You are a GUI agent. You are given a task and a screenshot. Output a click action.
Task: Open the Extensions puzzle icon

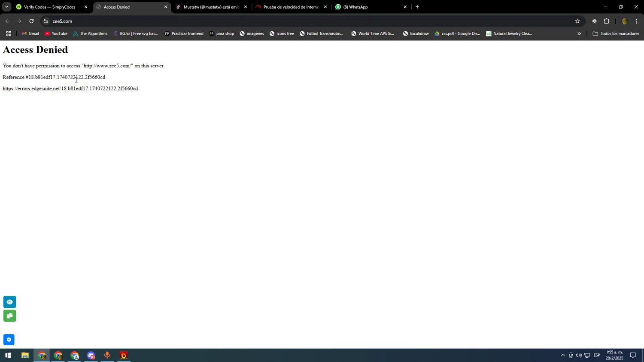607,21
